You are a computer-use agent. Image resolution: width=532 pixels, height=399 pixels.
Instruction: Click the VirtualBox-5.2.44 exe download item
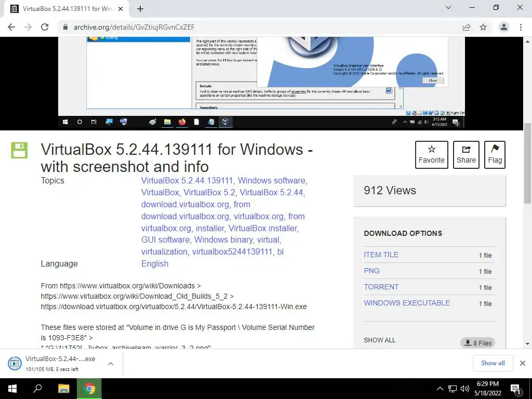point(60,363)
